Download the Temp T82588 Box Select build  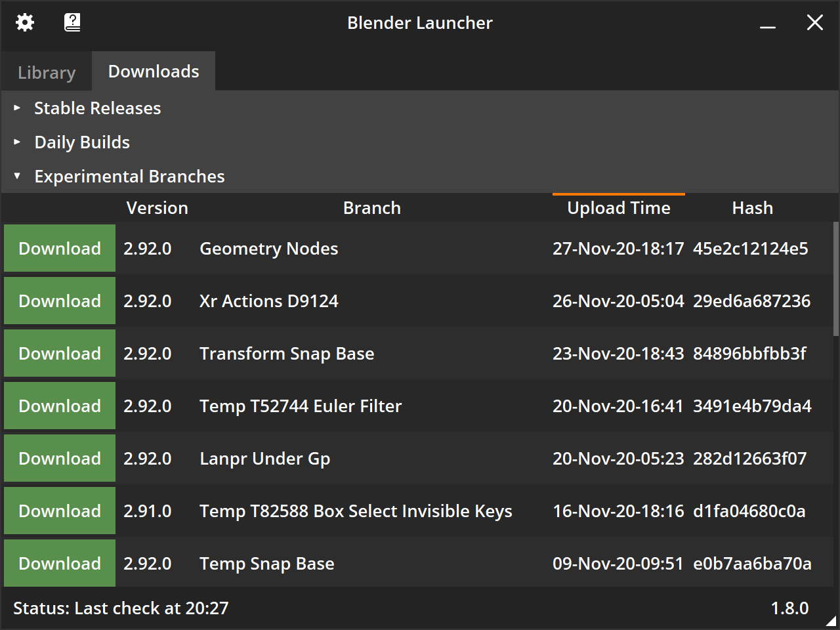[60, 511]
